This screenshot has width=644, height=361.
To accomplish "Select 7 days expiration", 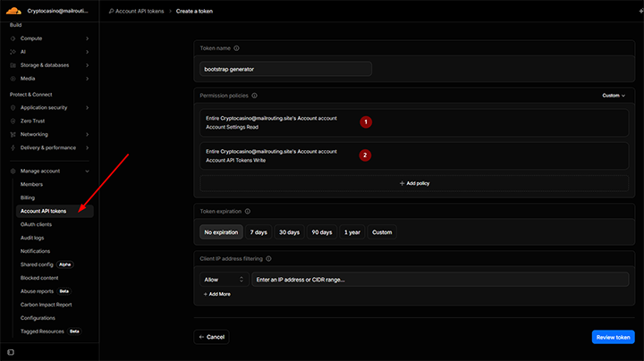I will click(x=258, y=232).
